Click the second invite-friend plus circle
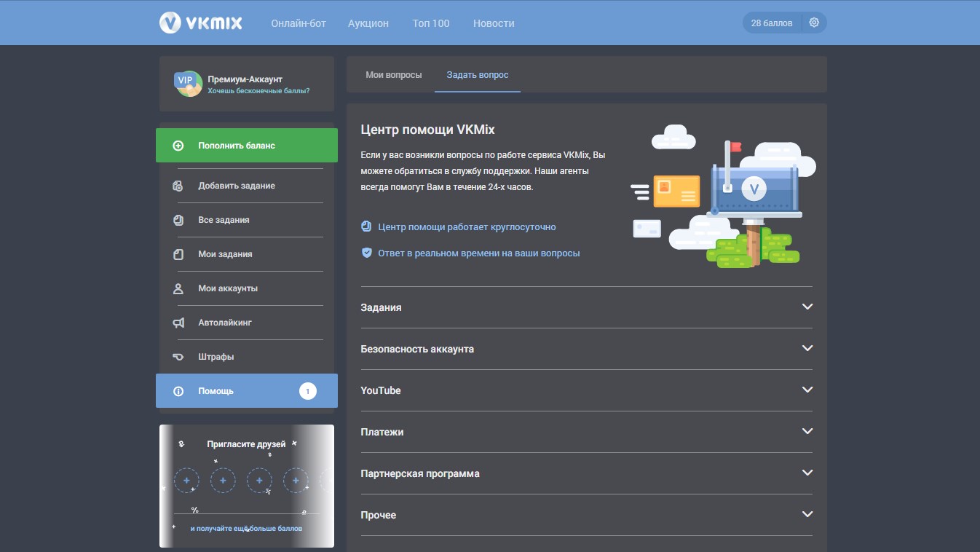Screen dimensions: 980x552 point(223,481)
